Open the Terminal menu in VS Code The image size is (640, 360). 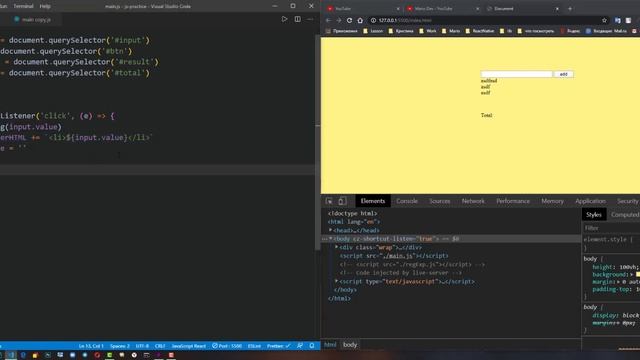pyautogui.click(x=23, y=6)
